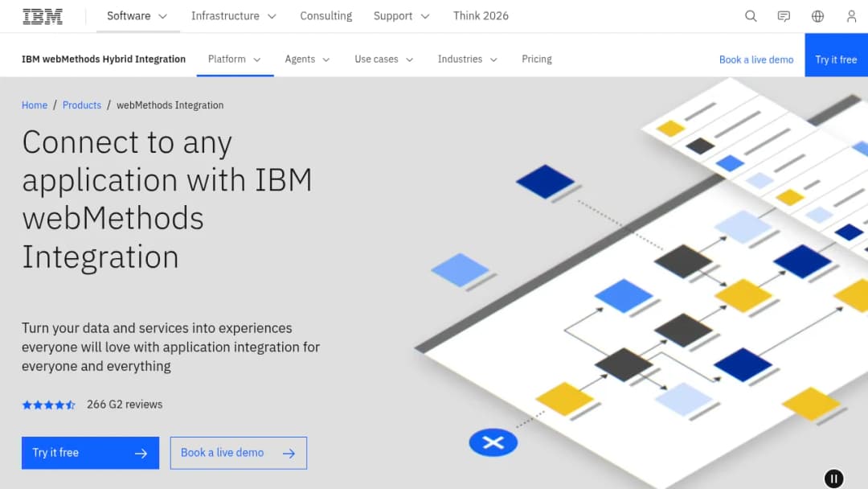Click Try it free button in header

(836, 55)
